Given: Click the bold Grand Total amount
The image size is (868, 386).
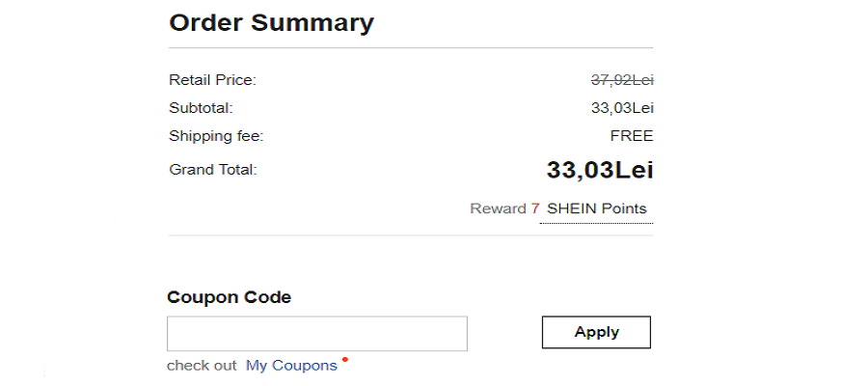Looking at the screenshot, I should 600,171.
